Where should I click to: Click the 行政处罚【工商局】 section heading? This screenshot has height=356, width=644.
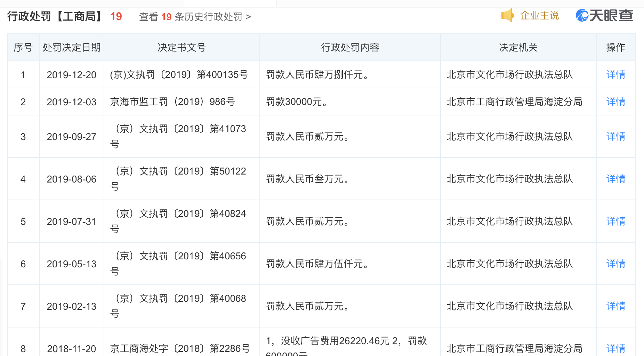click(x=55, y=16)
